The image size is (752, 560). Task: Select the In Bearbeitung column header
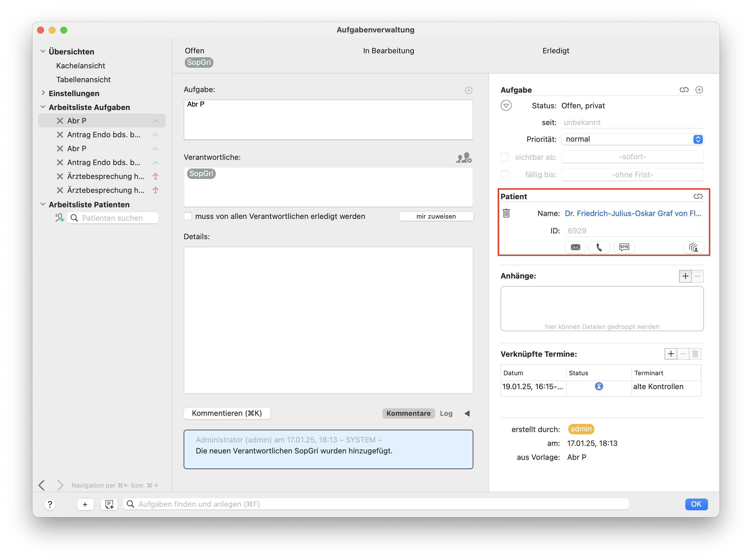pyautogui.click(x=388, y=51)
